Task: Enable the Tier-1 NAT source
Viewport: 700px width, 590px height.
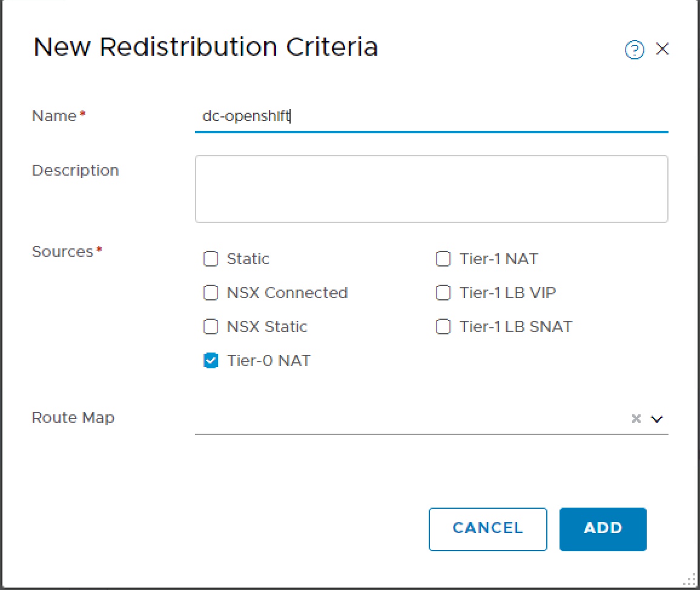Action: (443, 259)
